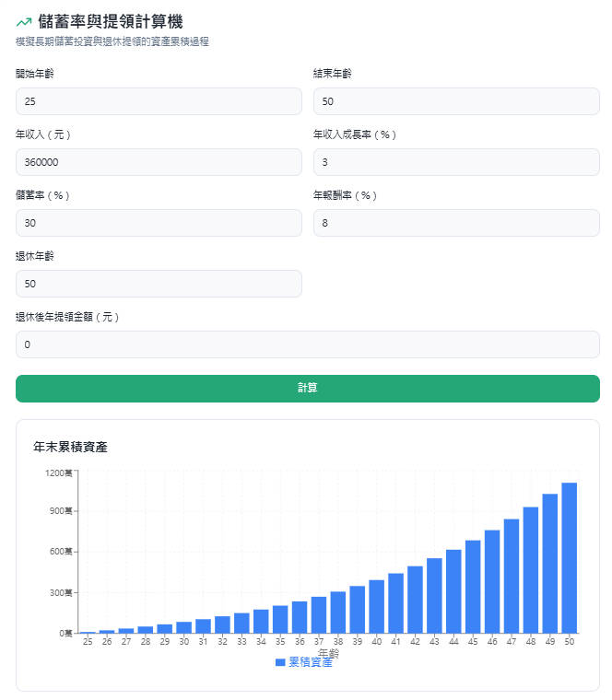Click the bar for age 50
Screen dimensions: 612x700
569,557
